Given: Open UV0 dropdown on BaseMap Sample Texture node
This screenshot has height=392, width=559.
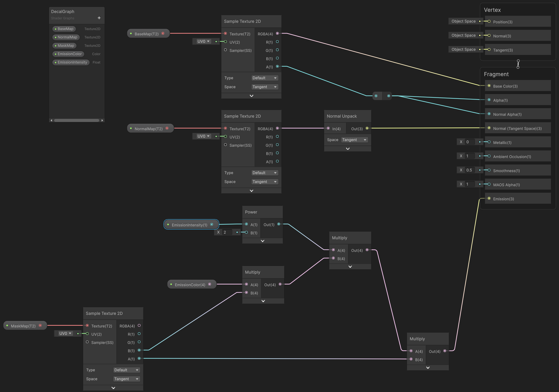Looking at the screenshot, I should click(204, 42).
